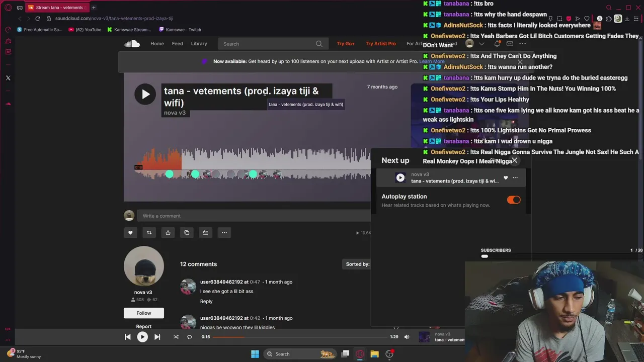Click Try Go+ link
644x362 pixels.
tap(346, 44)
